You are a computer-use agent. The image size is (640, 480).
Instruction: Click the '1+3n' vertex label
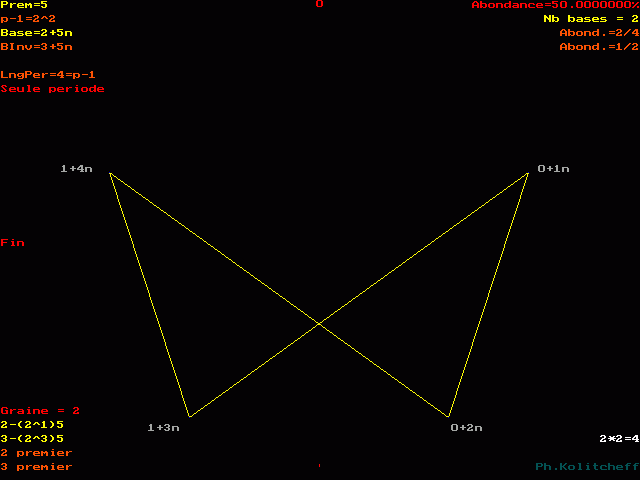(x=163, y=428)
